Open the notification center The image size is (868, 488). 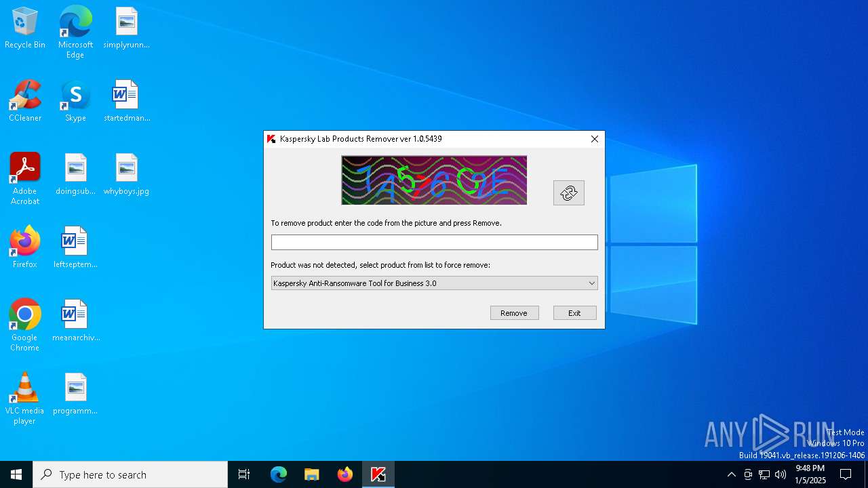846,474
